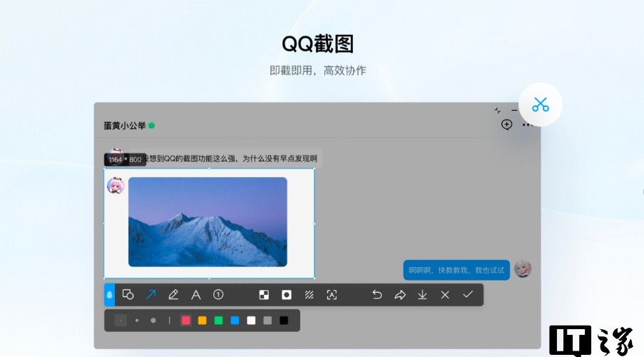Pick the orange color swatch
This screenshot has width=644, height=357.
[202, 321]
